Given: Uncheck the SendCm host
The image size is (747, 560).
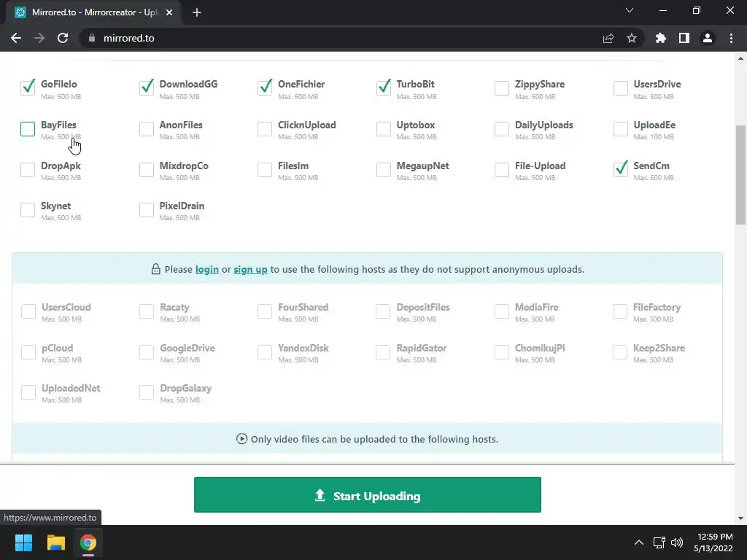Looking at the screenshot, I should coord(621,168).
